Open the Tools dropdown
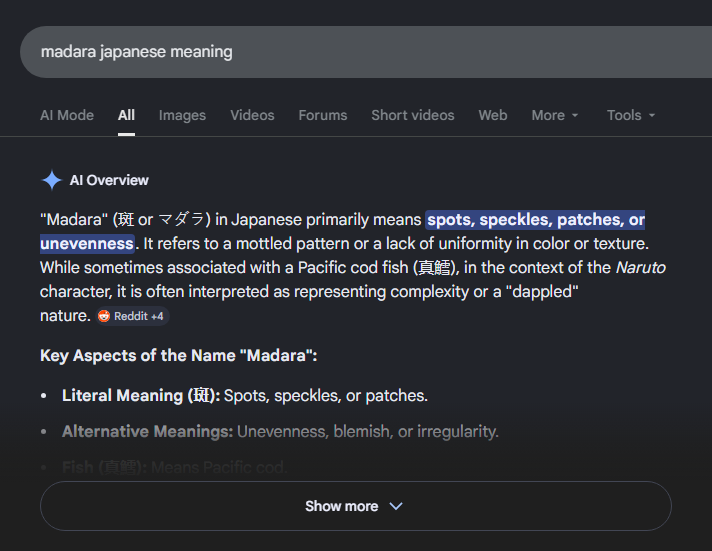 pyautogui.click(x=631, y=115)
